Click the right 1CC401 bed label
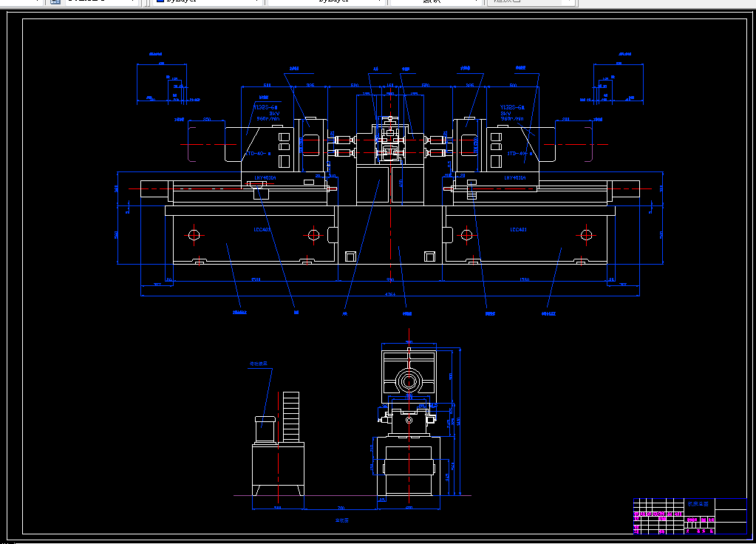This screenshot has height=544, width=756. [x=518, y=230]
